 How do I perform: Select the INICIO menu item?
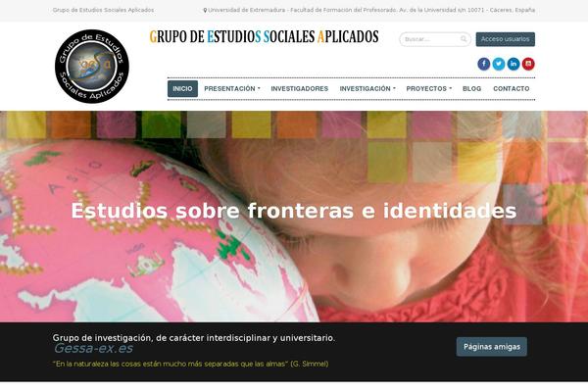(182, 89)
